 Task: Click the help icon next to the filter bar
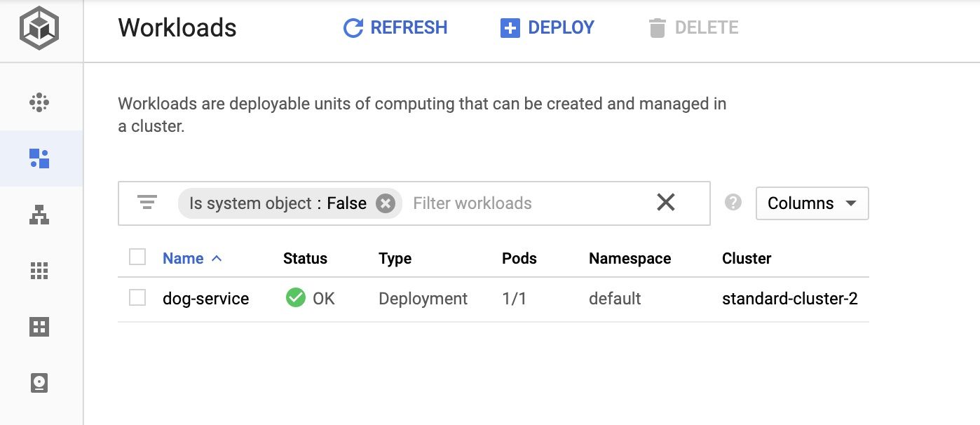pos(733,203)
